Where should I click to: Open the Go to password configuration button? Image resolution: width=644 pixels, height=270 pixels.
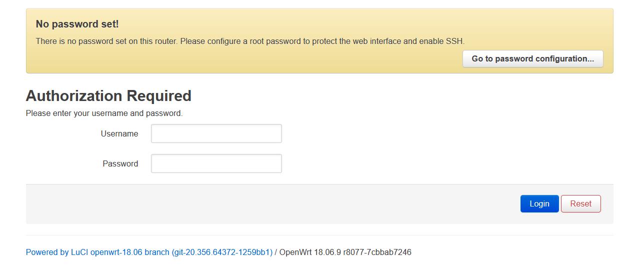[532, 58]
